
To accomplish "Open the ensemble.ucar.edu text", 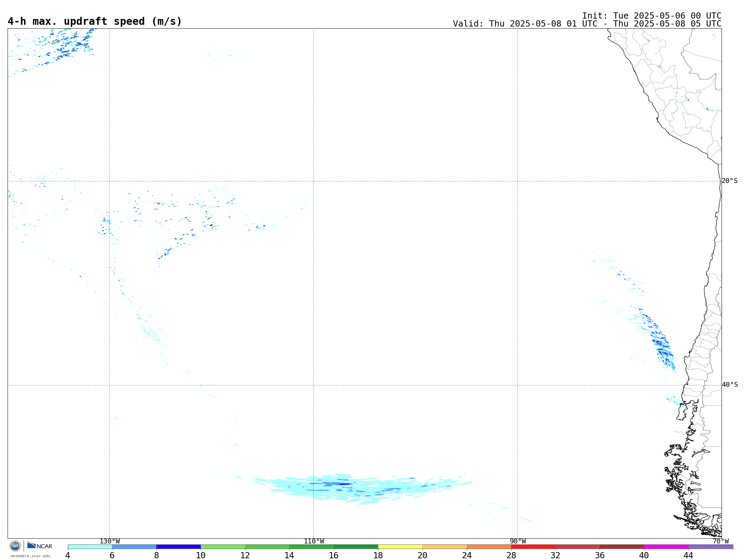I will (31, 556).
